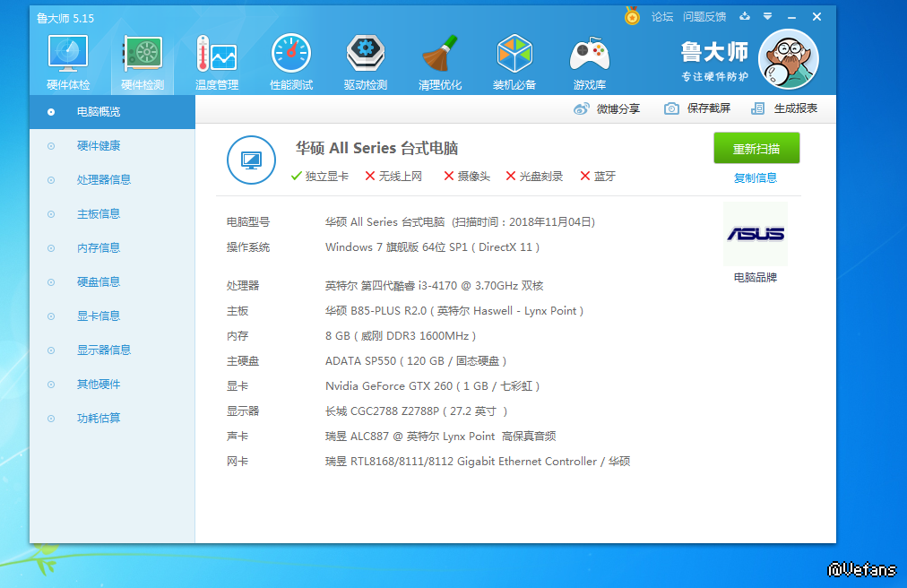Click the update download icon in title bar
The image size is (907, 588).
[x=744, y=17]
